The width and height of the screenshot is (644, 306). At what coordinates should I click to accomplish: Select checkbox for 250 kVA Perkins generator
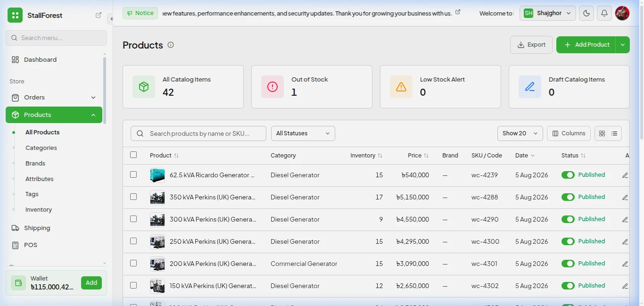[x=133, y=241]
